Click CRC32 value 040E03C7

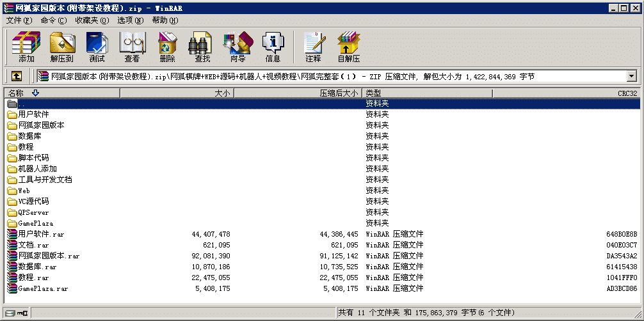pyautogui.click(x=622, y=245)
